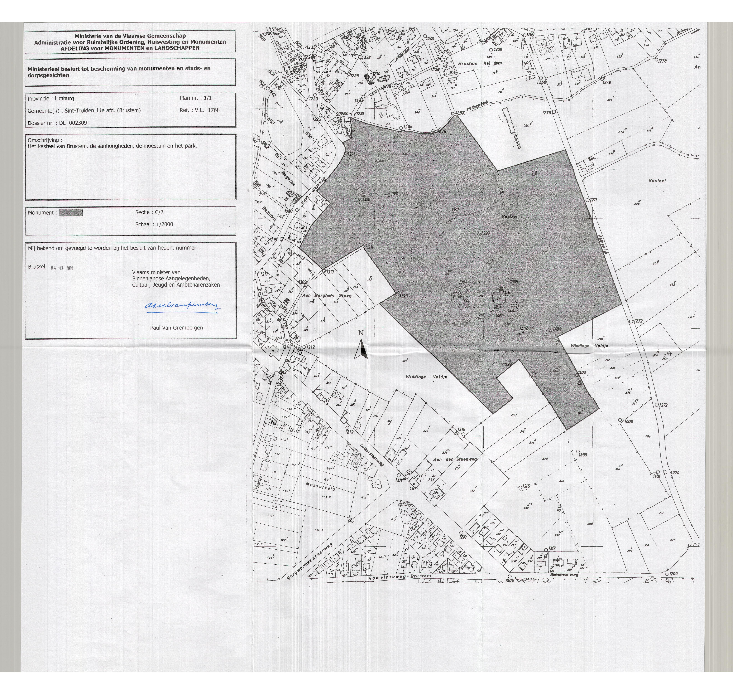Click the Kasteel label inside shaded area
This screenshot has width=733, height=700.
(x=509, y=217)
